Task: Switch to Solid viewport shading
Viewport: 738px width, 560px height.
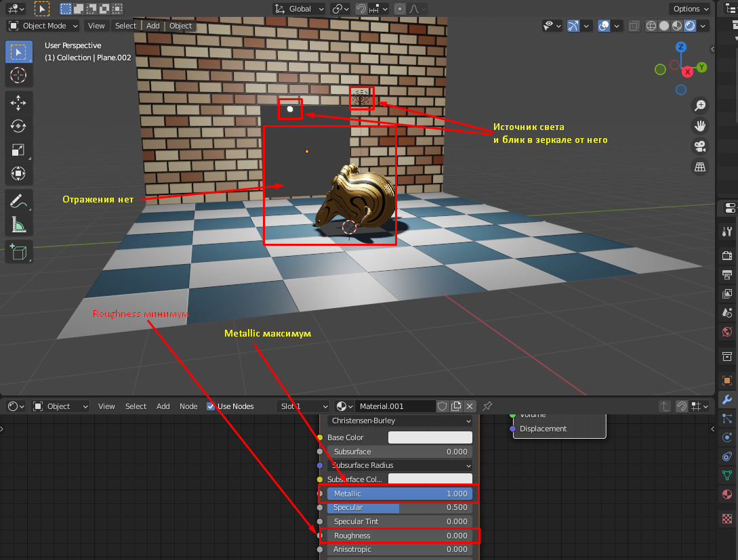Action: 664,26
